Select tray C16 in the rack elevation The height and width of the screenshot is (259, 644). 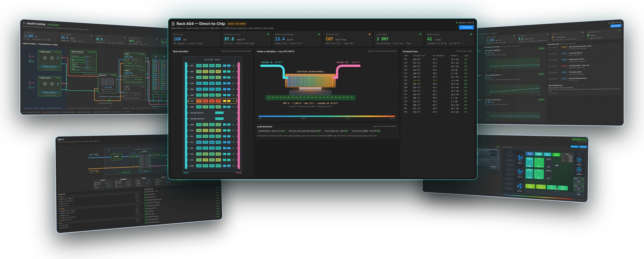(212, 166)
